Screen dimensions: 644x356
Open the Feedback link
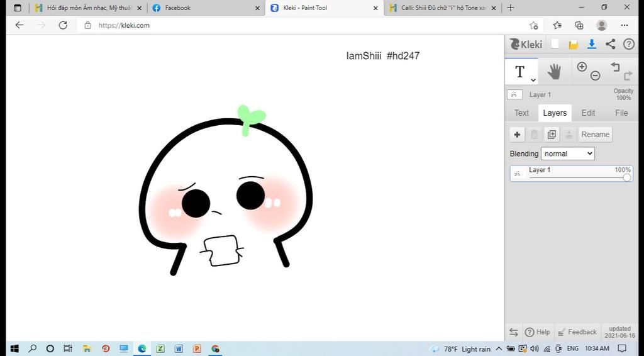[x=577, y=331]
